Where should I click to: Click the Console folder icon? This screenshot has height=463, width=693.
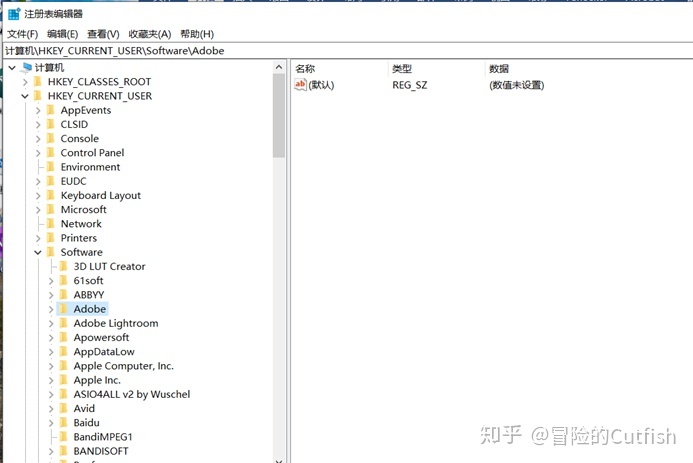click(51, 138)
